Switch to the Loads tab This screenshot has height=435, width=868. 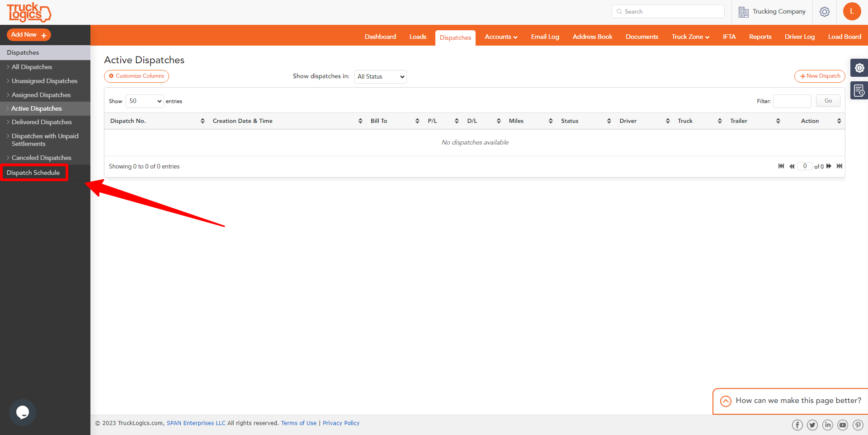click(x=418, y=37)
